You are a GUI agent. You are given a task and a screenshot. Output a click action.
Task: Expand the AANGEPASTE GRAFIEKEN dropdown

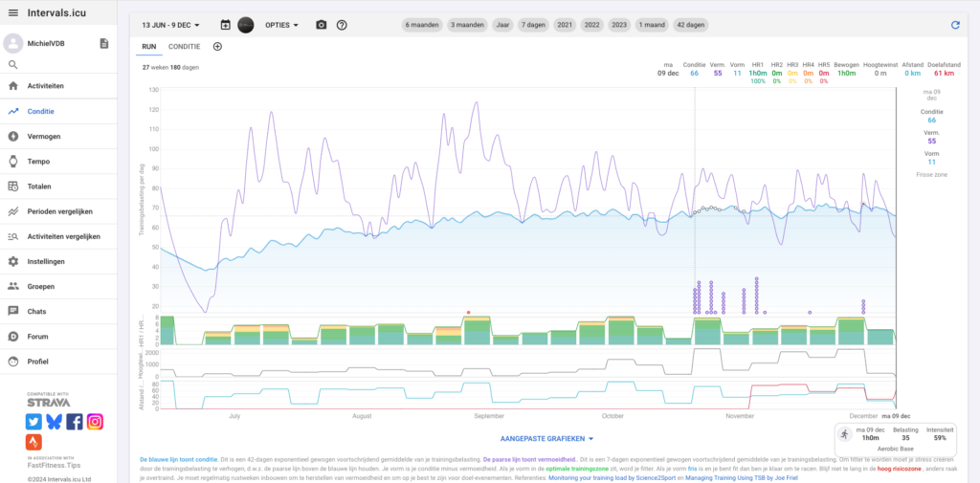(546, 438)
